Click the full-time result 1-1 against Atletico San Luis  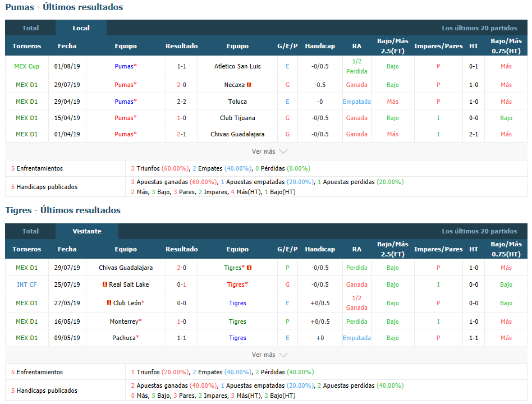(x=181, y=66)
